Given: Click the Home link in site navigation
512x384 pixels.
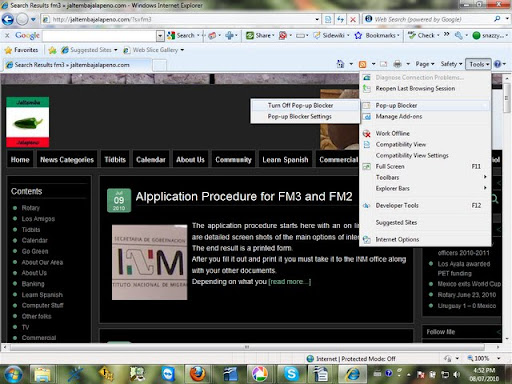Looking at the screenshot, I should [20, 160].
